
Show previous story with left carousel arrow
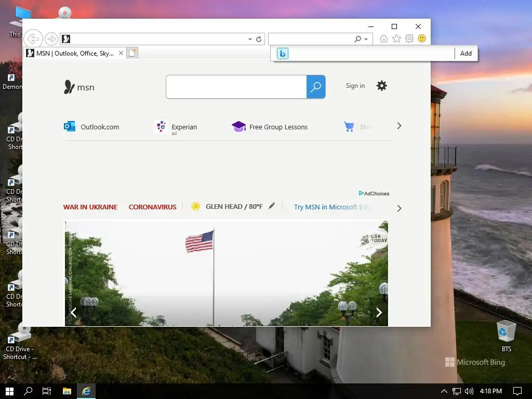(74, 312)
